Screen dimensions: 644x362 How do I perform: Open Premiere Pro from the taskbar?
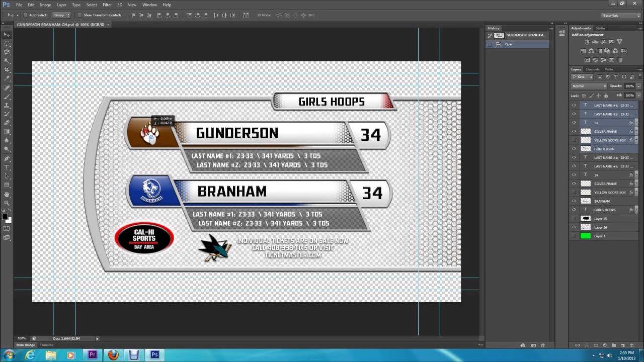(x=92, y=355)
